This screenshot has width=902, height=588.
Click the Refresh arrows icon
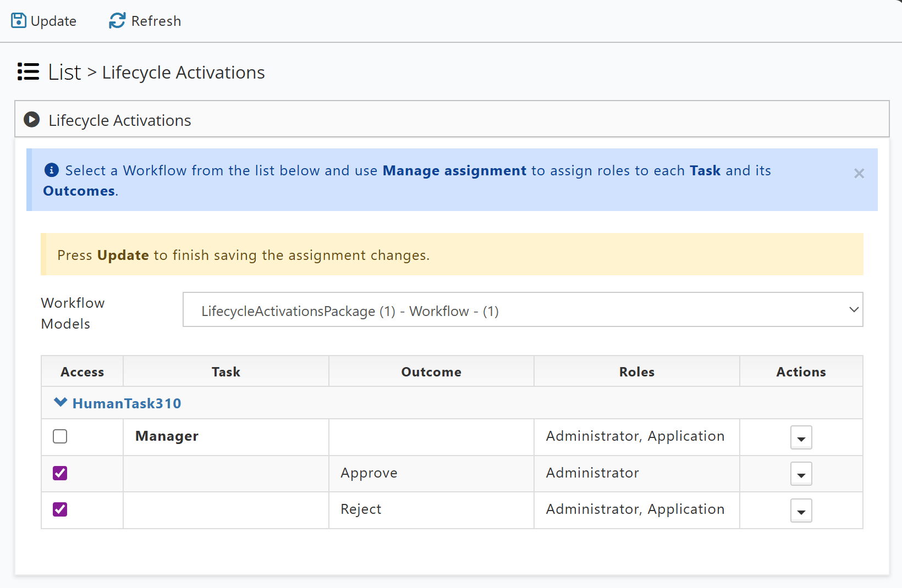coord(117,21)
